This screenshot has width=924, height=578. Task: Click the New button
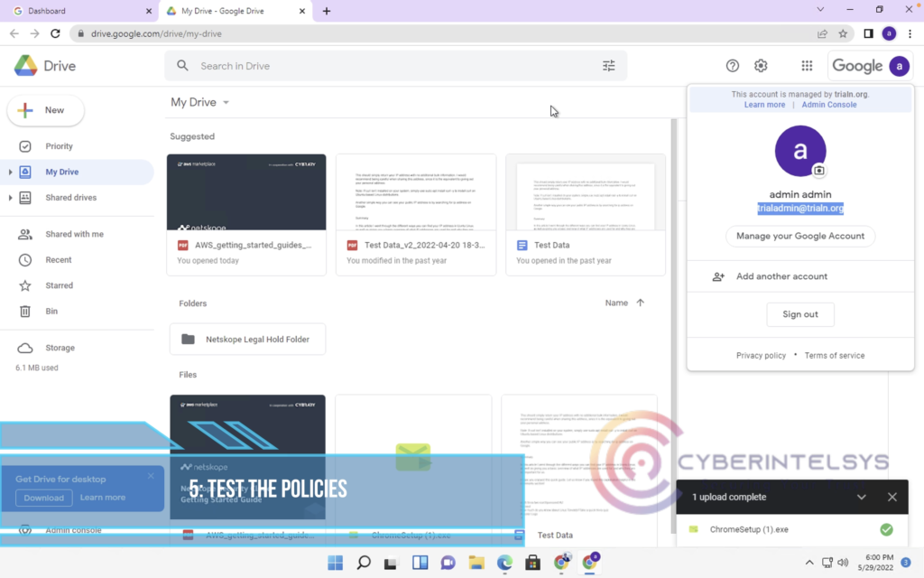click(46, 110)
